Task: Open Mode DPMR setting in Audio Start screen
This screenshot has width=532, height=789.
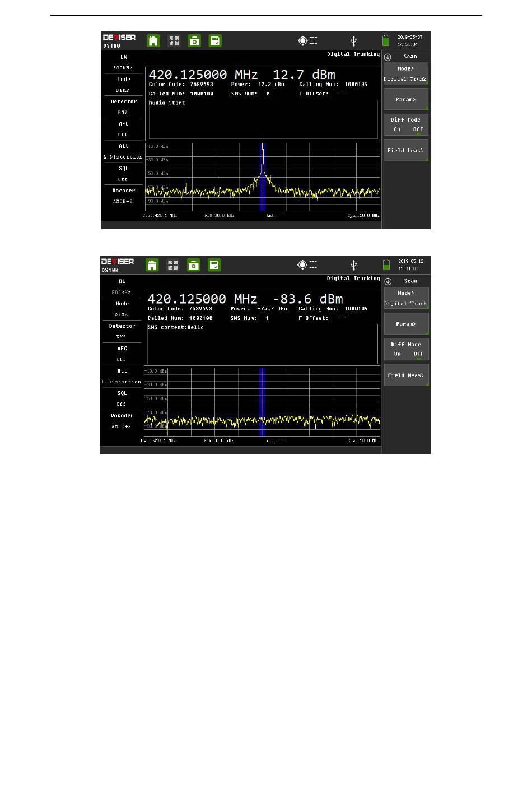Action: [123, 85]
